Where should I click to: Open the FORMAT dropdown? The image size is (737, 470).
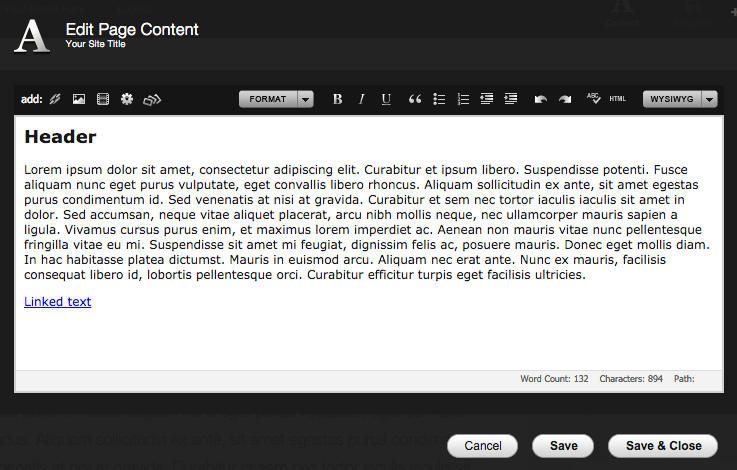pos(276,99)
